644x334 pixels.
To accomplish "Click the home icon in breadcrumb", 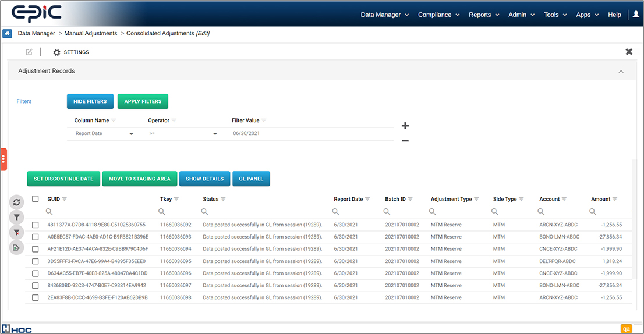I will tap(7, 33).
